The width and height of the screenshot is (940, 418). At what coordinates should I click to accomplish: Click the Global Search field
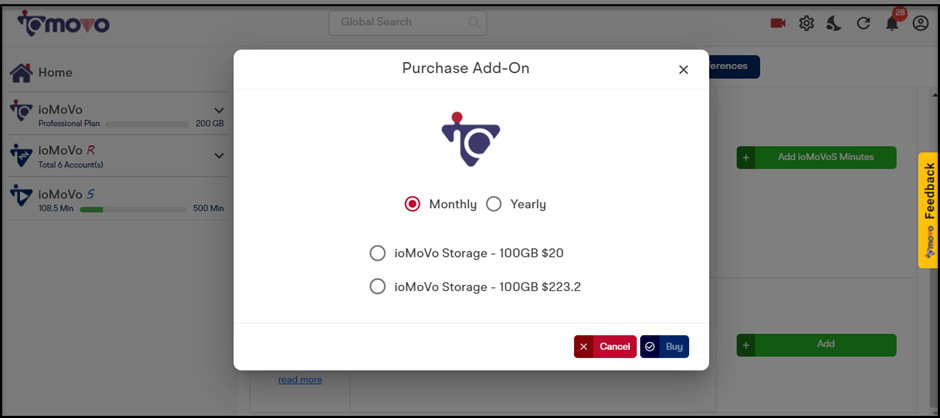pos(408,23)
